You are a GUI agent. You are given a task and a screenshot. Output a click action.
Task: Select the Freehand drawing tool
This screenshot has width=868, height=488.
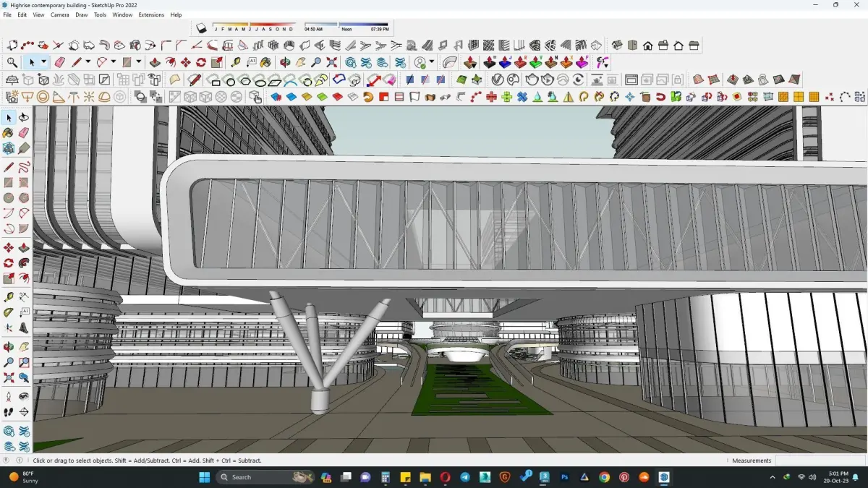[24, 167]
